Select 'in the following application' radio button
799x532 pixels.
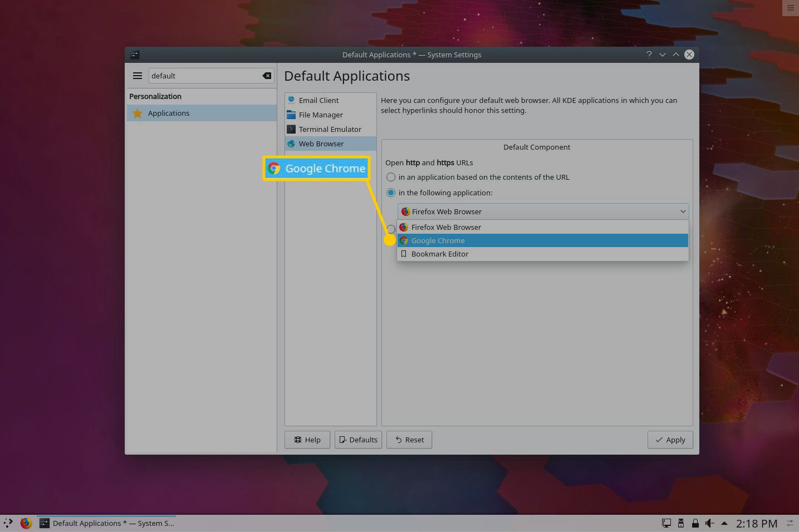click(391, 193)
